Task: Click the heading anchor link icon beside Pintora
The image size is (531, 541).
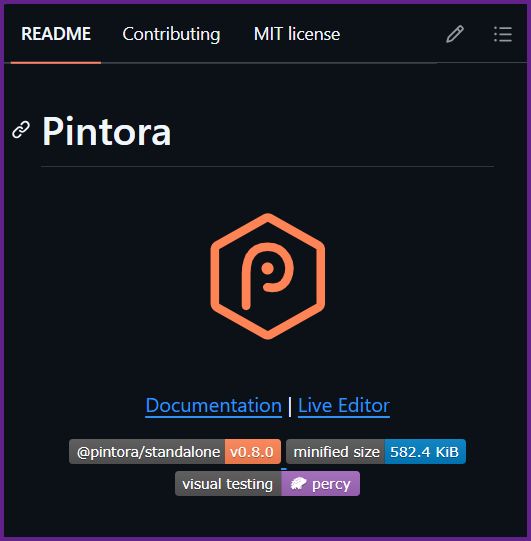Action: pyautogui.click(x=21, y=130)
